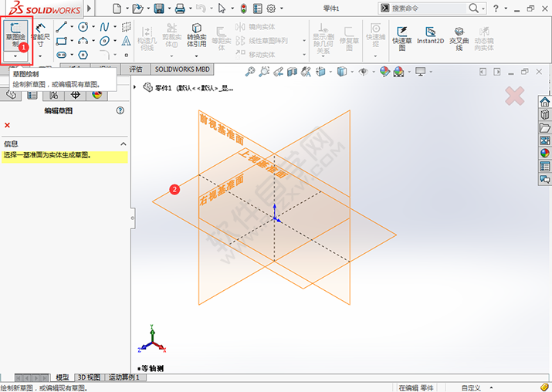
Task: Click the Select cursor tool in top bar
Action: [x=222, y=8]
